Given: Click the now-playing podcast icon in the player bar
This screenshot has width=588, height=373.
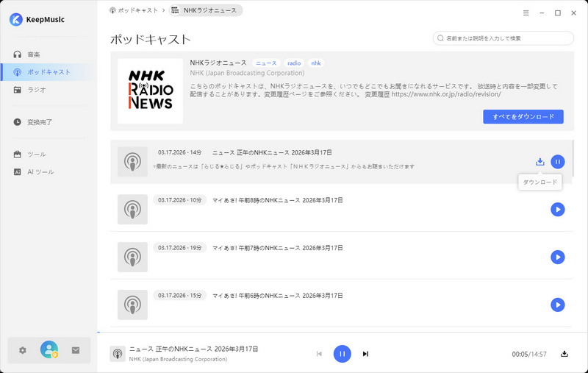Looking at the screenshot, I should [x=118, y=354].
